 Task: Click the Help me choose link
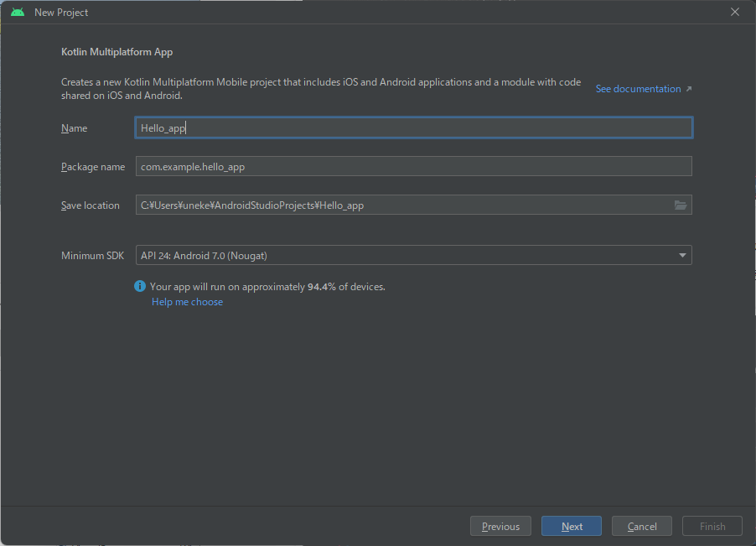click(187, 302)
